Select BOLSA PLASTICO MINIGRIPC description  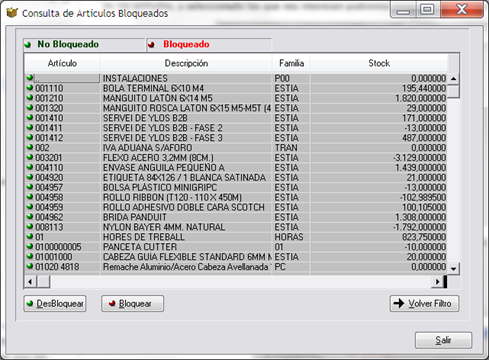pyautogui.click(x=160, y=187)
